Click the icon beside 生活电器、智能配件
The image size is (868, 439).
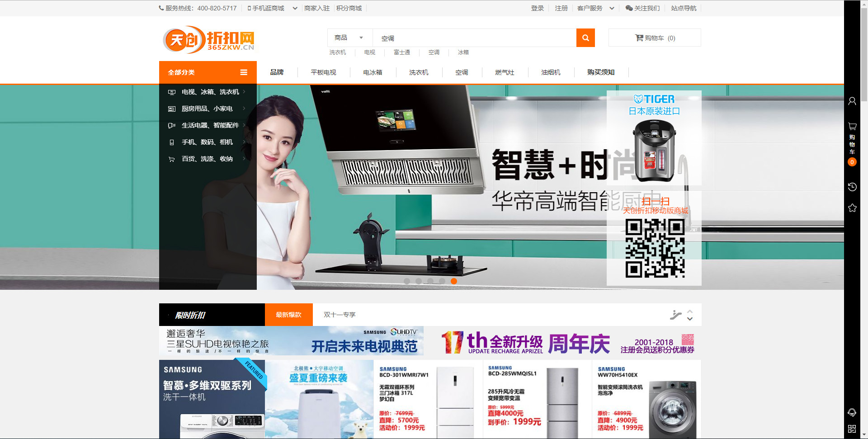pos(172,126)
